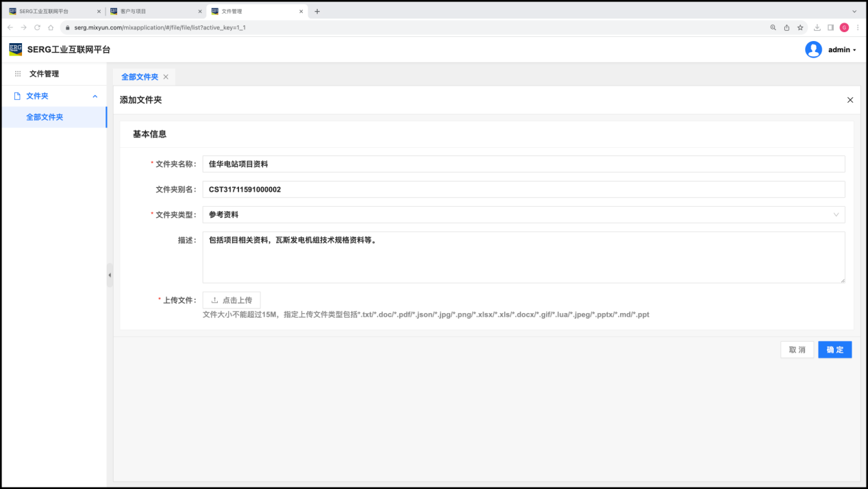The image size is (868, 489).
Task: Click into the 描述 text area
Action: (523, 257)
